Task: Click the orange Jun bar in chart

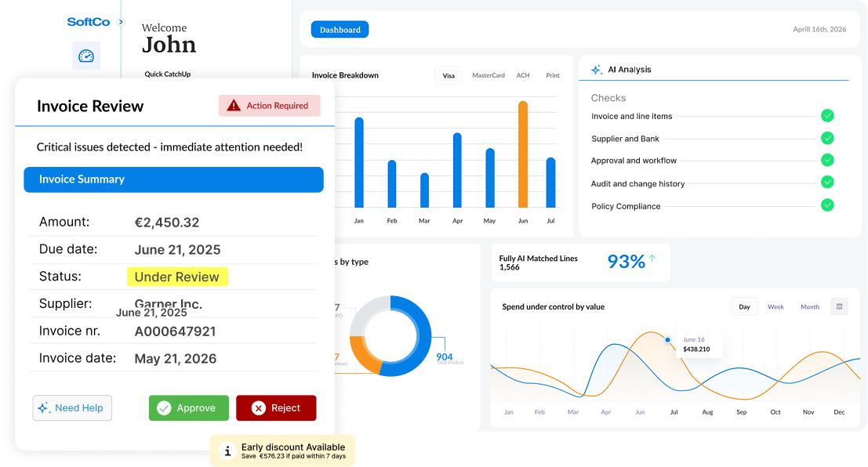Action: (522, 154)
